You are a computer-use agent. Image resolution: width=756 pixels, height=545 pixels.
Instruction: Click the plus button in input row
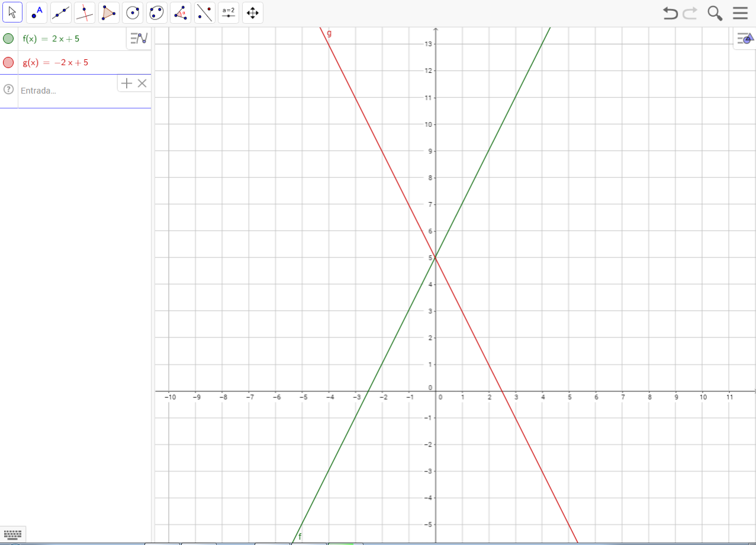[x=126, y=83]
